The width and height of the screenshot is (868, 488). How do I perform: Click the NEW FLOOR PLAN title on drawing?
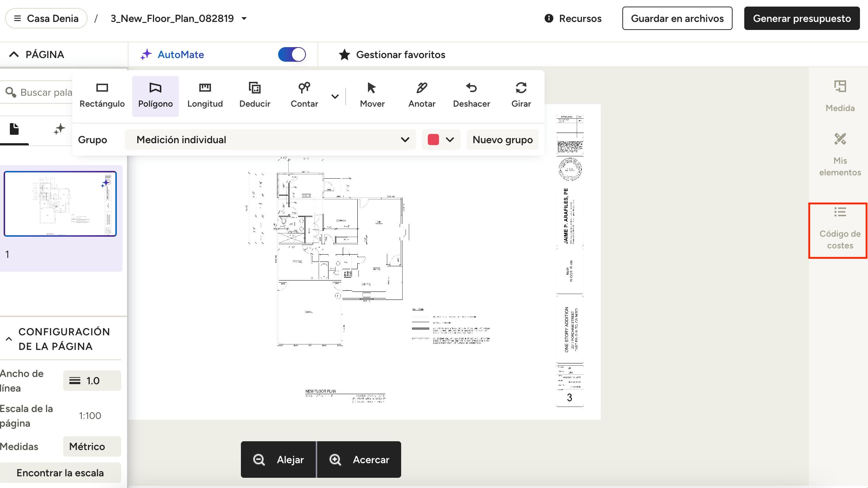click(x=320, y=391)
